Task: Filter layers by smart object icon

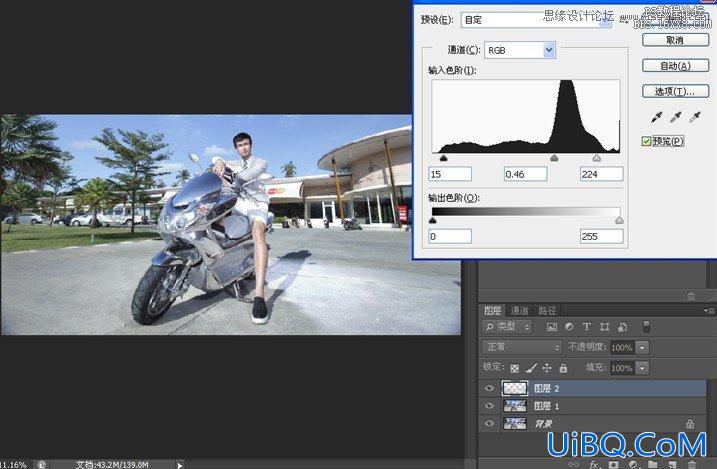Action: [622, 327]
